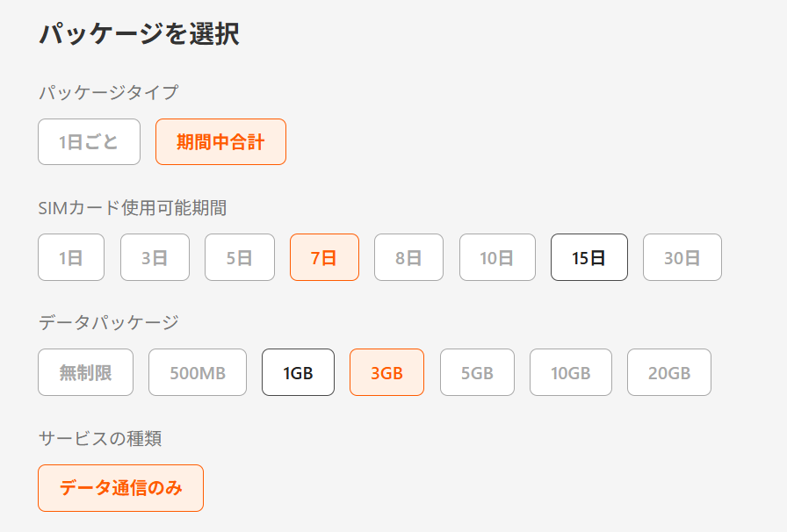Pick the 30日 usage period
The image size is (787, 532).
pyautogui.click(x=682, y=257)
